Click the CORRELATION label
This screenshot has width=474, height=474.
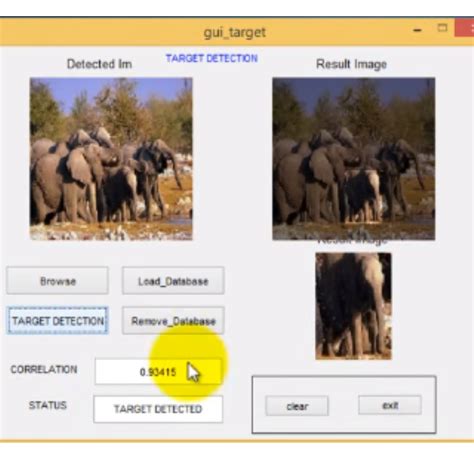(x=44, y=369)
